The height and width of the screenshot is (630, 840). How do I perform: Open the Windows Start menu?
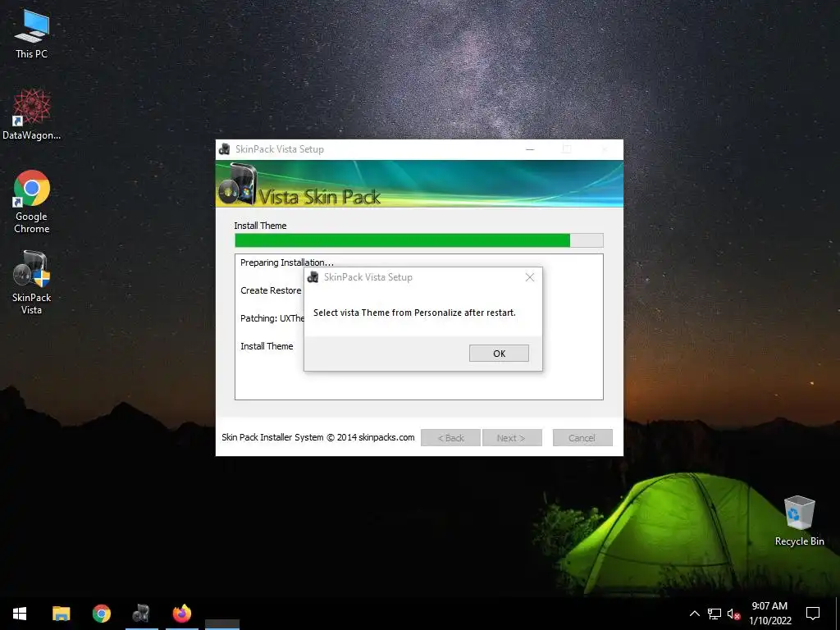(x=20, y=614)
